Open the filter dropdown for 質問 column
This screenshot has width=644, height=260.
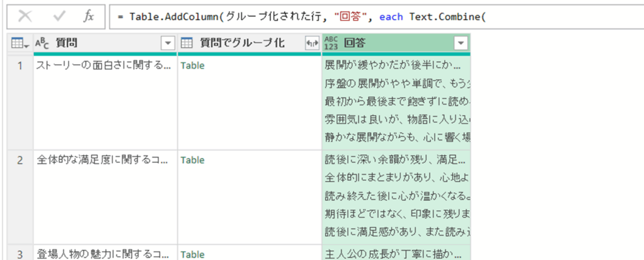coord(167,43)
